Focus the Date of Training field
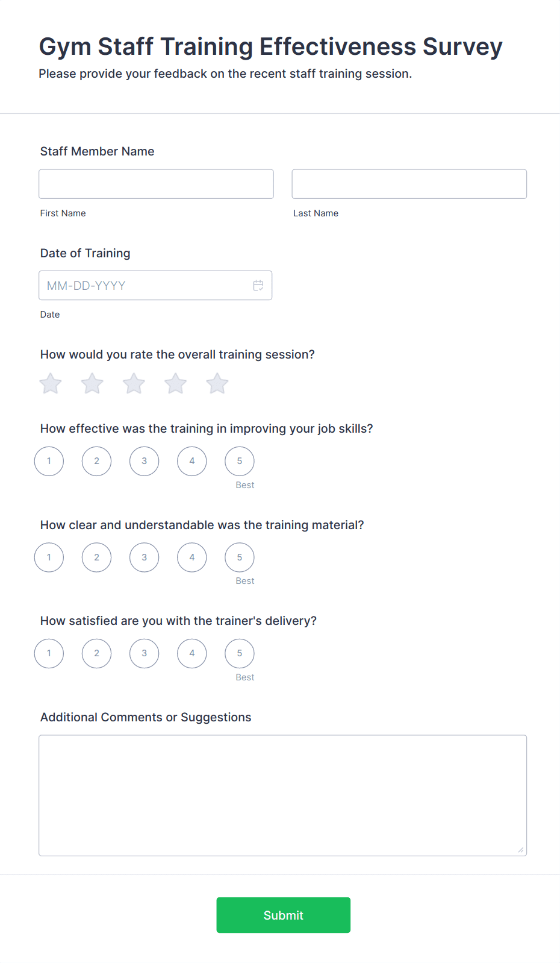 pyautogui.click(x=155, y=286)
